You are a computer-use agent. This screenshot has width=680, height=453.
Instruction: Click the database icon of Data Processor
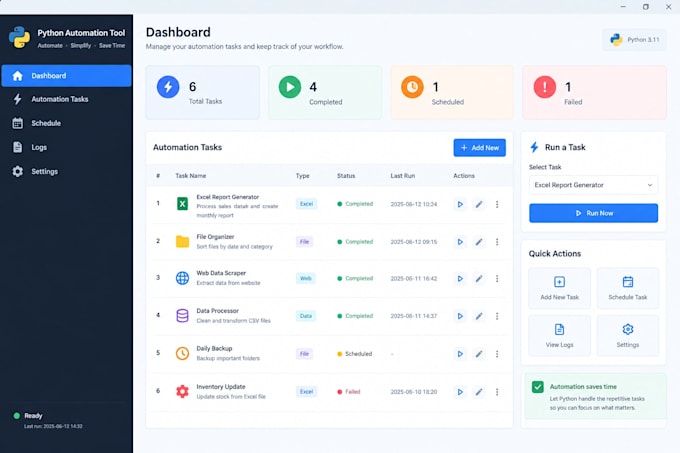coord(182,316)
